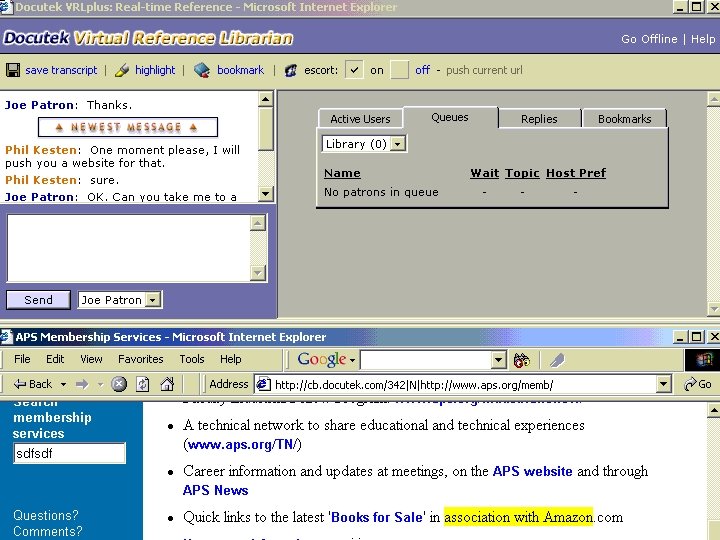
Task: Click the escort icon
Action: pyautogui.click(x=290, y=70)
